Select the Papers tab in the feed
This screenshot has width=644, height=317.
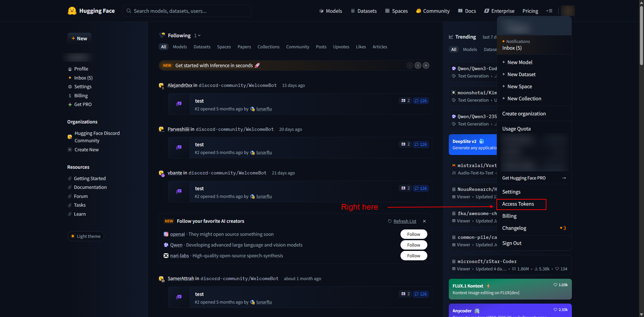pos(244,47)
